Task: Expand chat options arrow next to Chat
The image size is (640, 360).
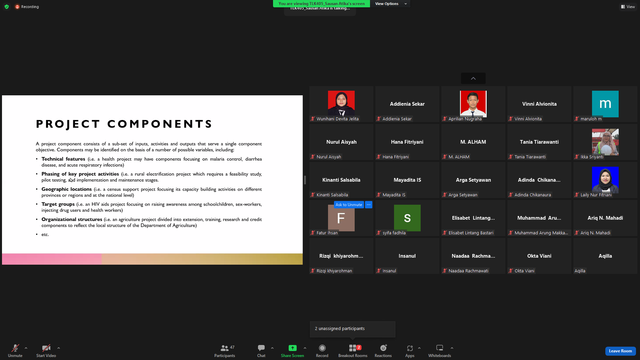Action: pyautogui.click(x=272, y=348)
